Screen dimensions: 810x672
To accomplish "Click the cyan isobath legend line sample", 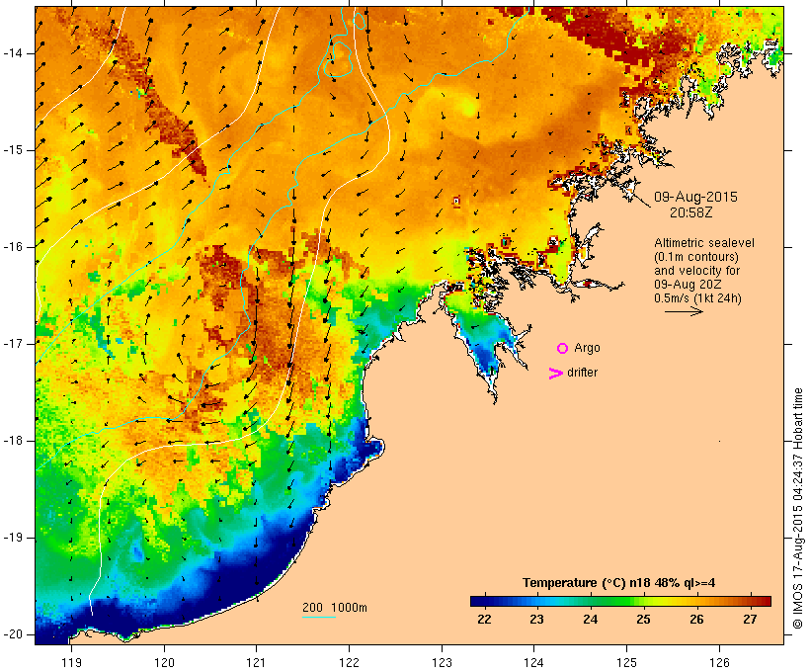I will (319, 617).
